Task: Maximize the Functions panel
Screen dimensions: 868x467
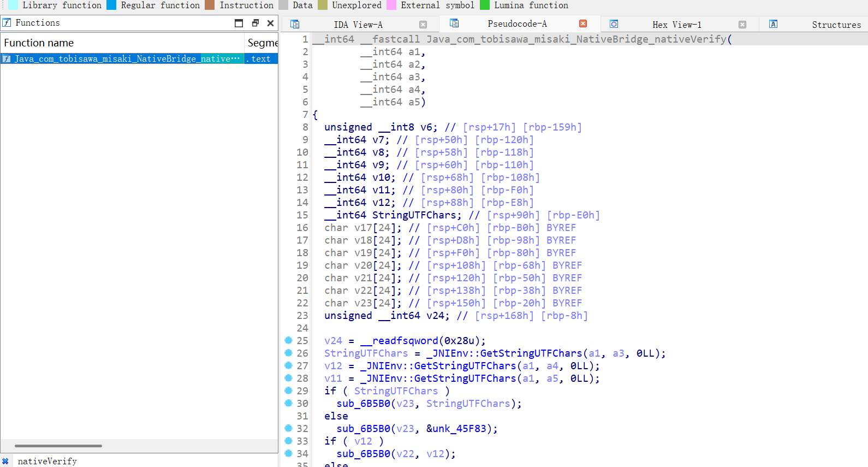Action: pyautogui.click(x=239, y=23)
